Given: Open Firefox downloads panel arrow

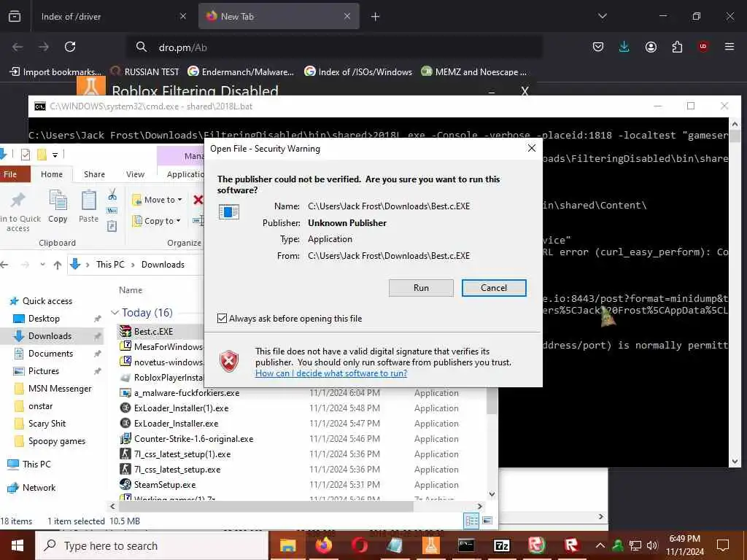Looking at the screenshot, I should click(x=624, y=47).
